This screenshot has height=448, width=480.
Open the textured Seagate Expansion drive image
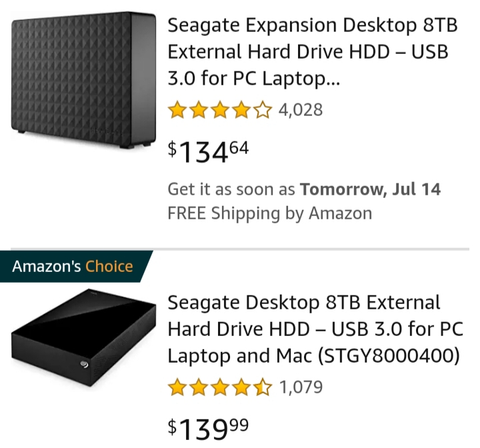click(x=83, y=80)
